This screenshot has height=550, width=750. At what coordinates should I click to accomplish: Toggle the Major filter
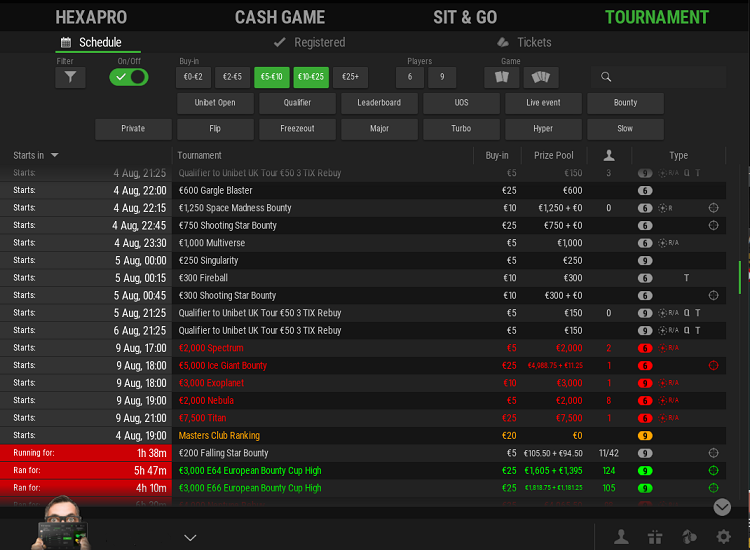point(379,129)
